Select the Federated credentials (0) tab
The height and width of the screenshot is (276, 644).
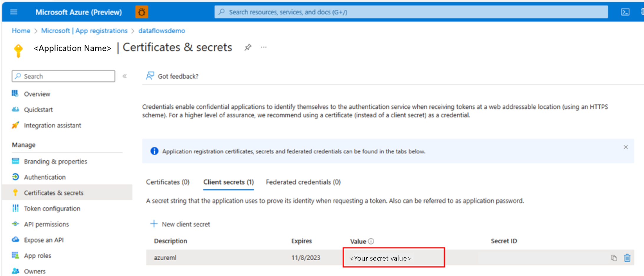tap(303, 182)
